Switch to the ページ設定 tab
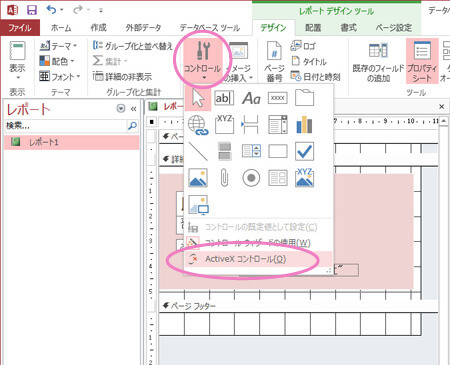The image size is (450, 365). (x=394, y=28)
